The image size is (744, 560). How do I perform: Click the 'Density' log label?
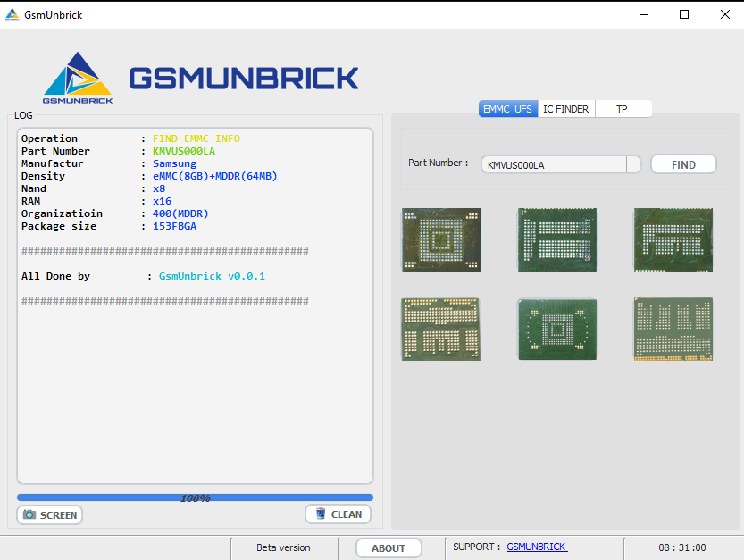(x=43, y=176)
